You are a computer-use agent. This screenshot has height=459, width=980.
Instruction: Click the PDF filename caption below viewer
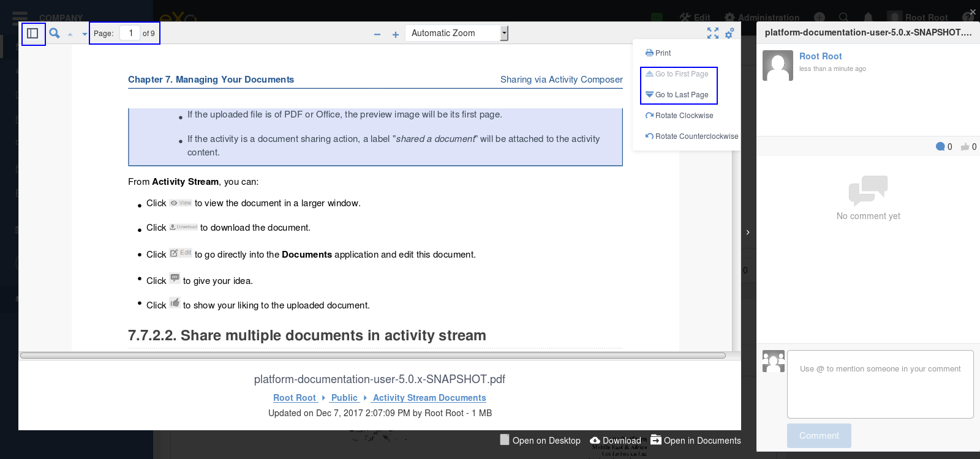click(380, 379)
